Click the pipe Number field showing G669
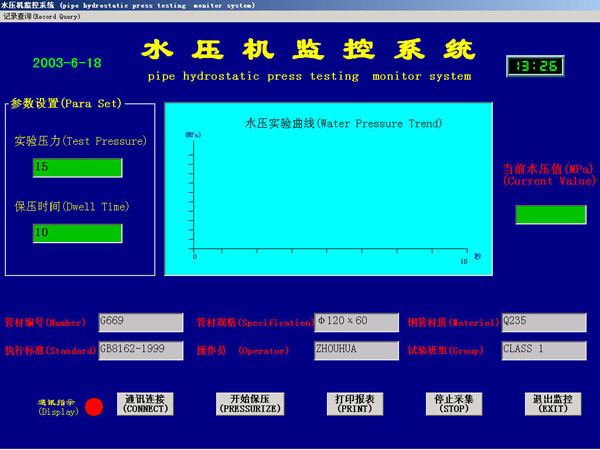 (140, 322)
